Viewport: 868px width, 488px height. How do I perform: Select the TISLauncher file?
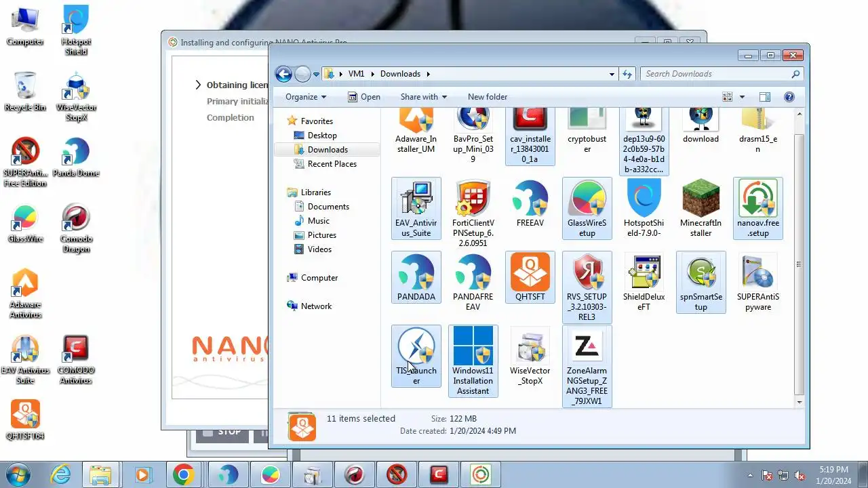[416, 356]
